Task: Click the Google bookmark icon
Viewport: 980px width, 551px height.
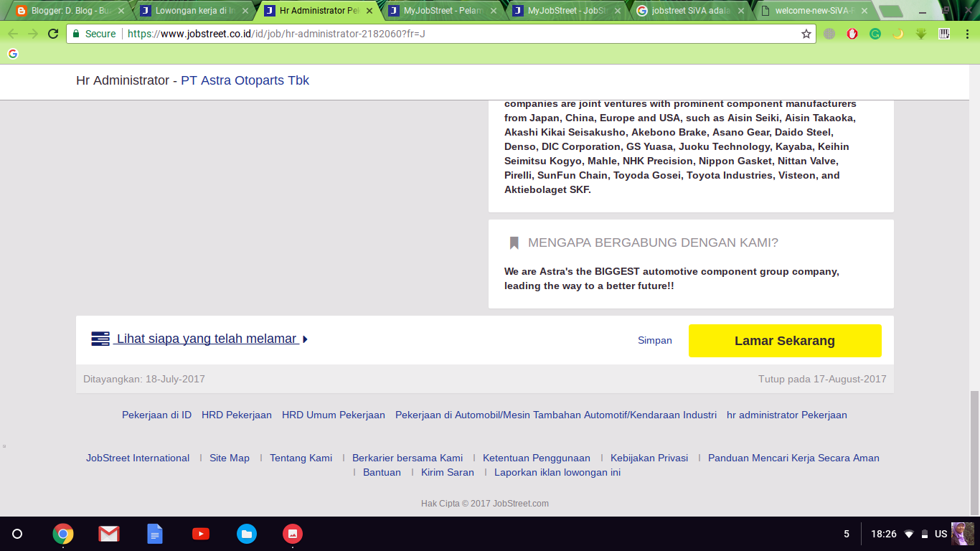Action: (x=13, y=54)
